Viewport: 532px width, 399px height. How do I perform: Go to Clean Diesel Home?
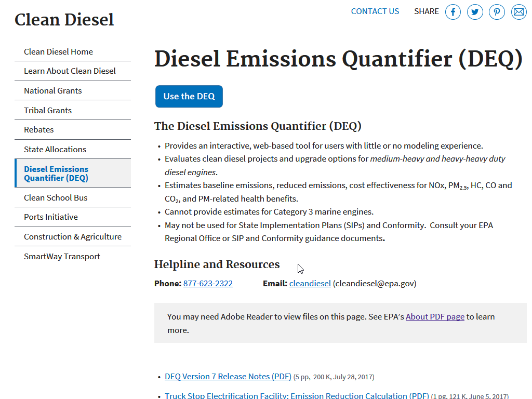(58, 52)
